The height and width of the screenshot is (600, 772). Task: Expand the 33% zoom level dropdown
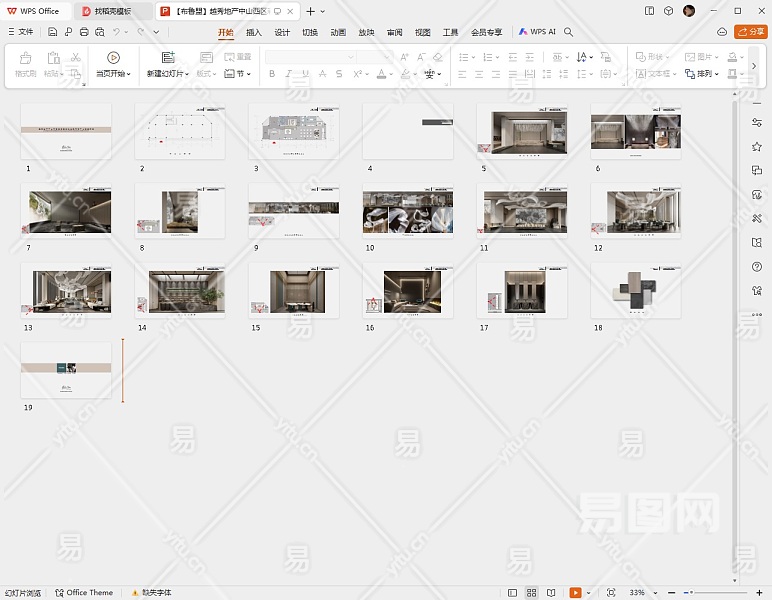(655, 593)
